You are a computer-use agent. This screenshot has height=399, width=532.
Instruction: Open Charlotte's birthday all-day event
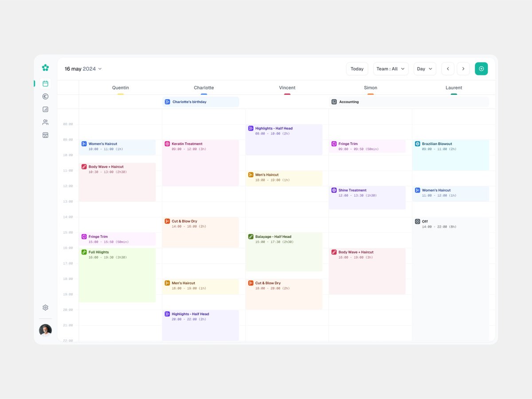point(201,102)
